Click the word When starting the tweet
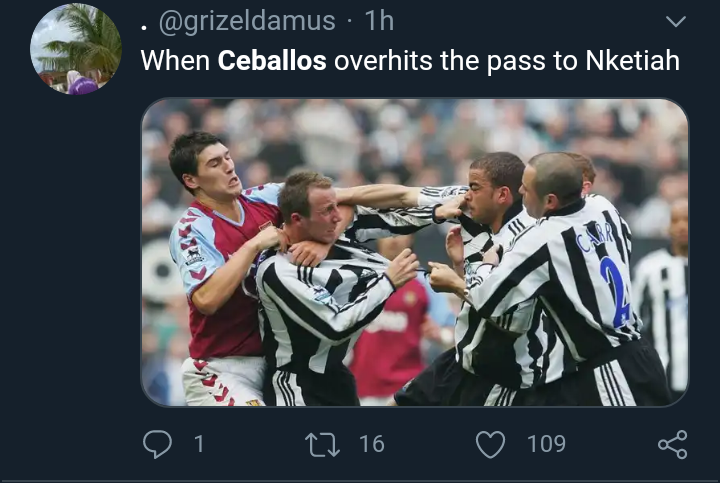Image resolution: width=720 pixels, height=483 pixels. tap(174, 61)
